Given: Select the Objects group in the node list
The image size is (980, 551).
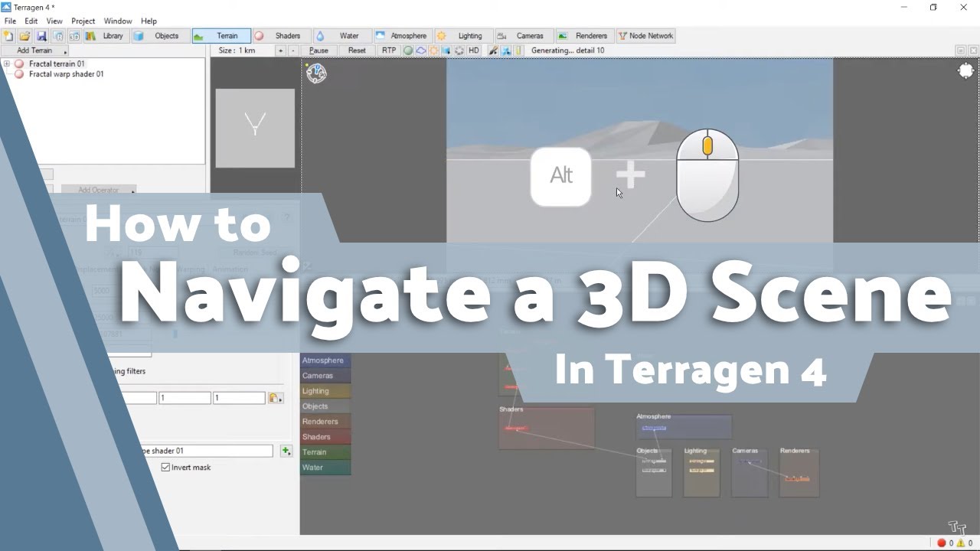Looking at the screenshot, I should tap(325, 406).
